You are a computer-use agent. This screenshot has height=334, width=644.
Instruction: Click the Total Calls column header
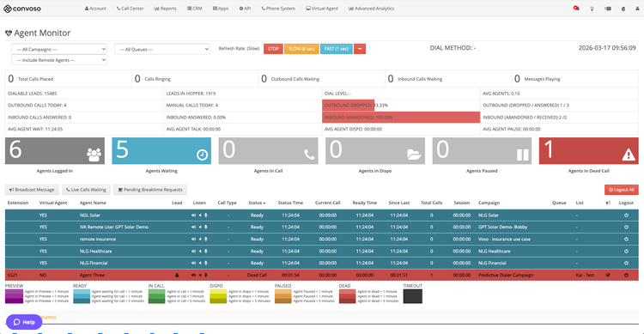(432, 203)
